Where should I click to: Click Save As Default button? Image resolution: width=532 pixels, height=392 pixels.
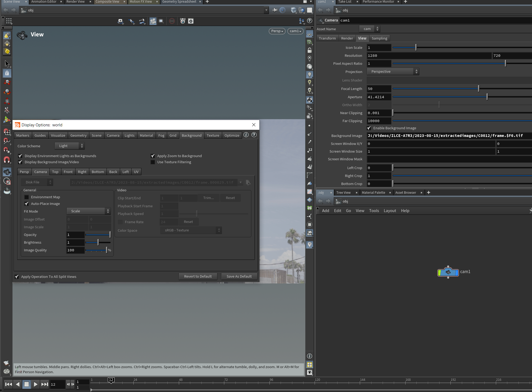(x=239, y=276)
